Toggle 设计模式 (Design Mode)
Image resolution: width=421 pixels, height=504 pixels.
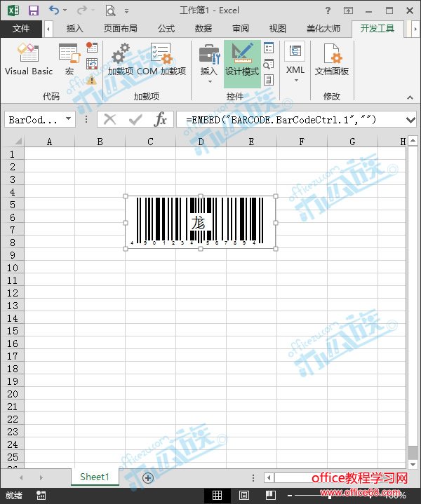pyautogui.click(x=242, y=64)
